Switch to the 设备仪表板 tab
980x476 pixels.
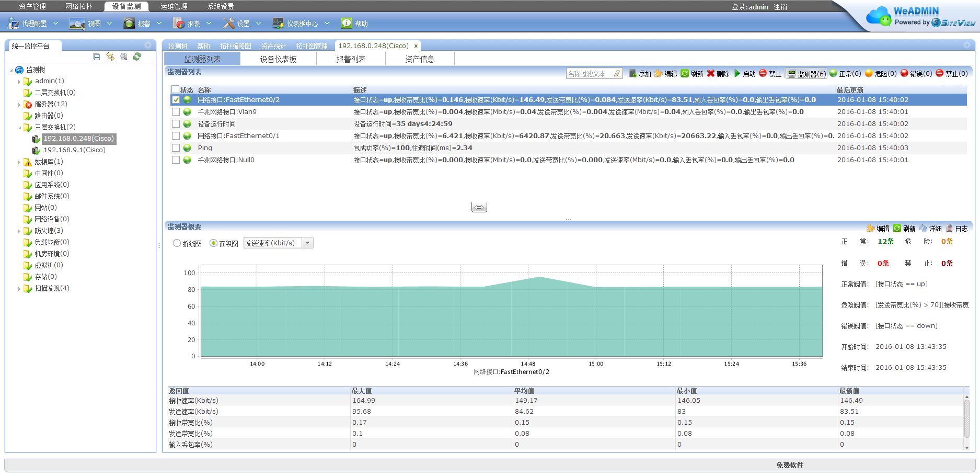pos(279,59)
